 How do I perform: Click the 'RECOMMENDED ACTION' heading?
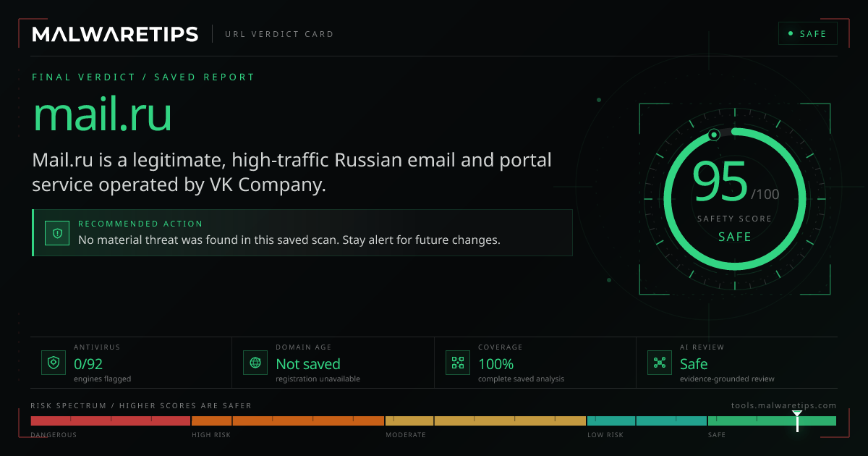[x=140, y=224]
